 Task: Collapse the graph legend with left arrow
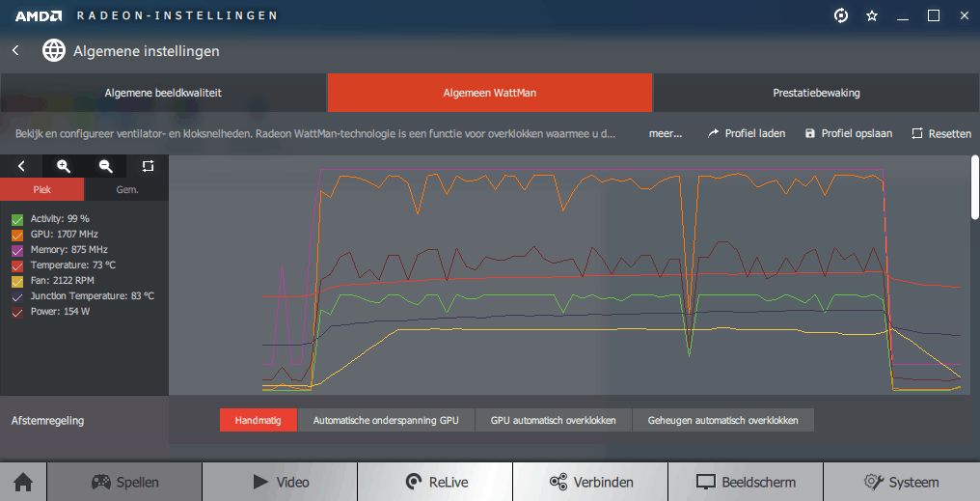pos(21,166)
